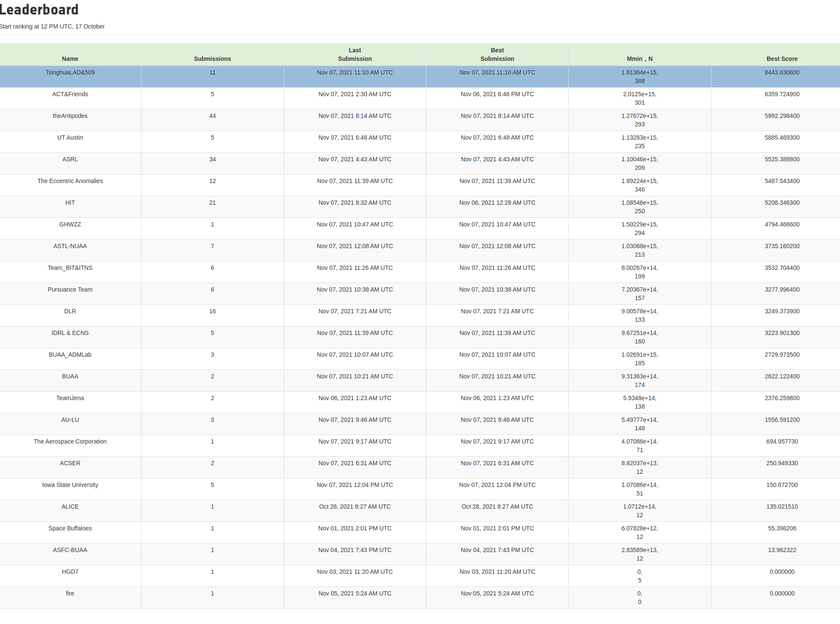
Task: Select best score 5992.298400
Action: tap(782, 116)
